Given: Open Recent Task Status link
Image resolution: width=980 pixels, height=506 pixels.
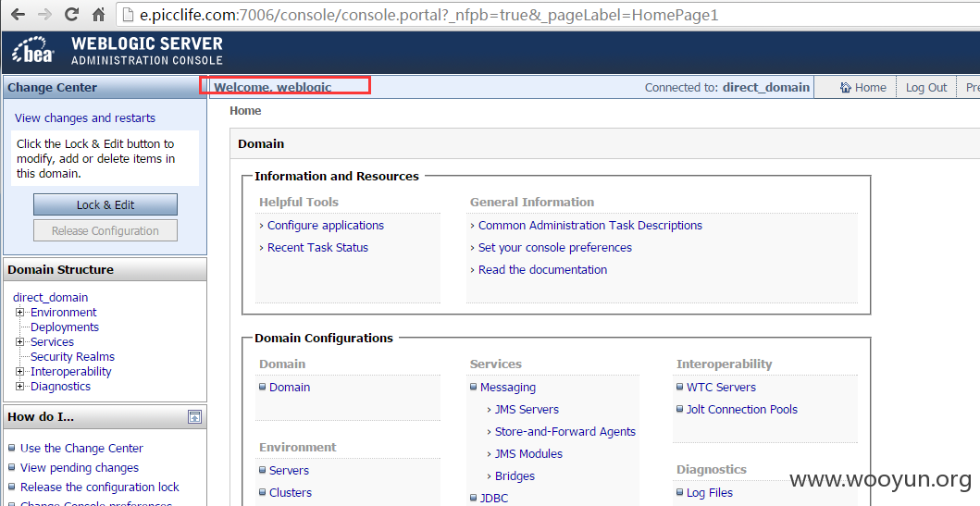Looking at the screenshot, I should point(317,247).
